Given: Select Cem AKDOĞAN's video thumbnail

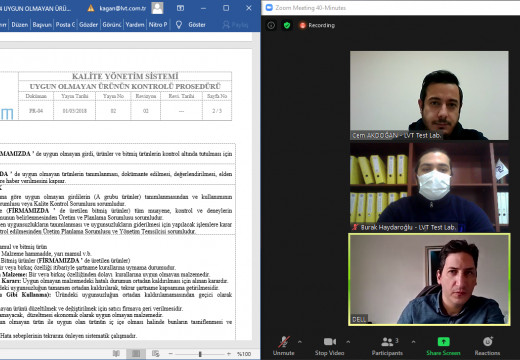Looking at the screenshot, I should 429,95.
